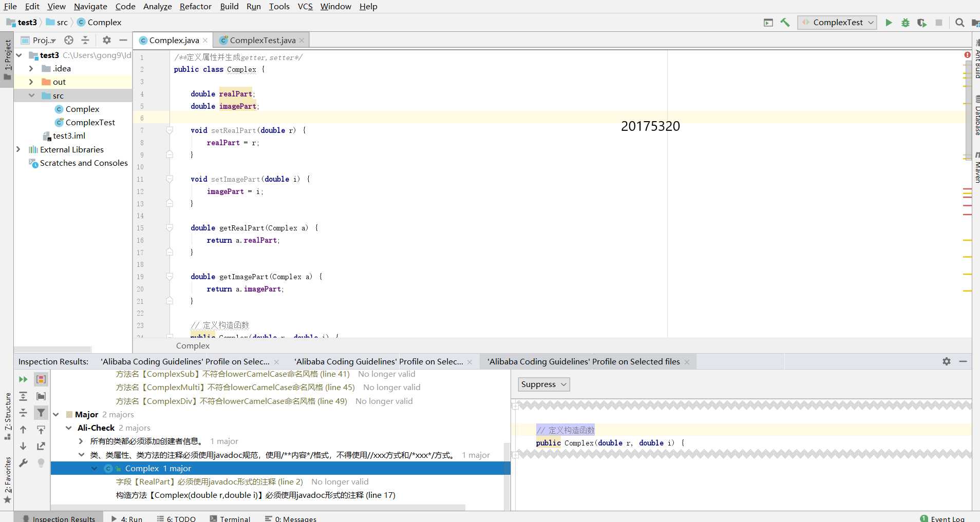Viewport: 980px width, 522px height.
Task: Expand the out folder
Action: pyautogui.click(x=31, y=82)
